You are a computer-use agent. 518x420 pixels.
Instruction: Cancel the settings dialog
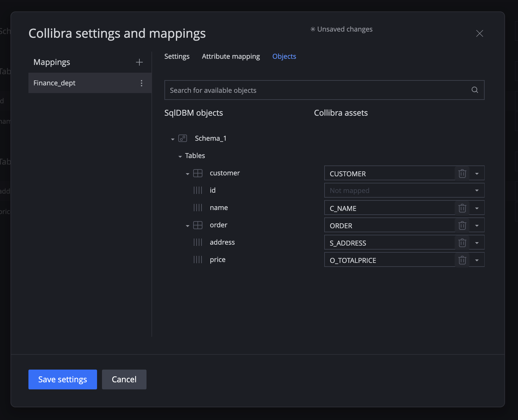[x=124, y=379]
